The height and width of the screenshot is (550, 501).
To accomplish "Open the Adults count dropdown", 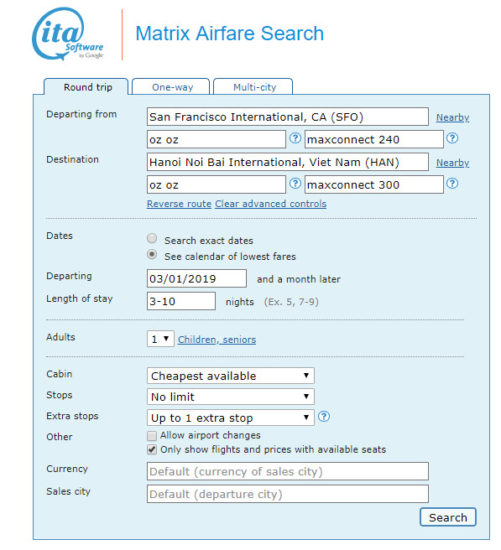I will click(x=160, y=339).
